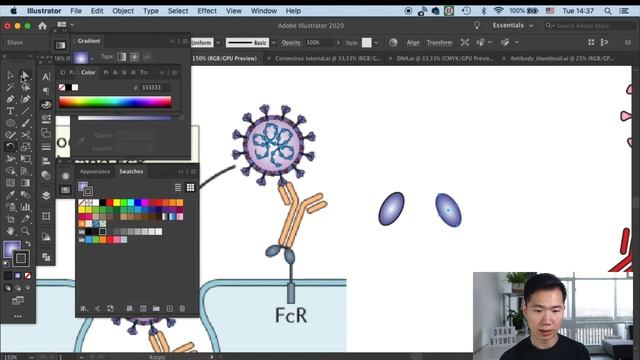This screenshot has height=360, width=640.
Task: Click New Swatch icon in Swatches panel
Action: pyautogui.click(x=169, y=309)
